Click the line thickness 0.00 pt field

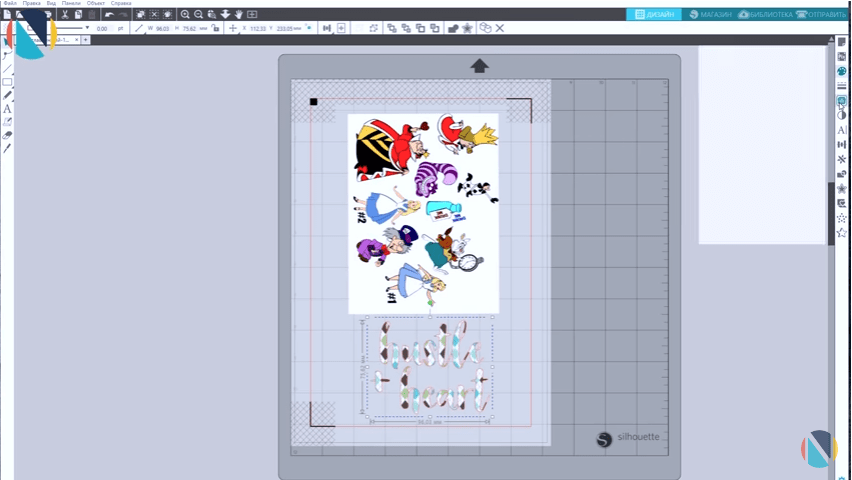point(102,28)
